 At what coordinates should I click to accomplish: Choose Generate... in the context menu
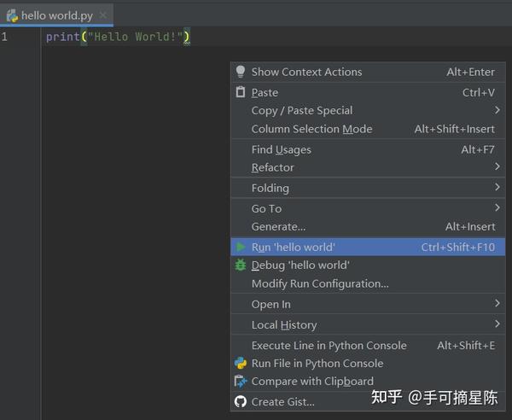[278, 226]
